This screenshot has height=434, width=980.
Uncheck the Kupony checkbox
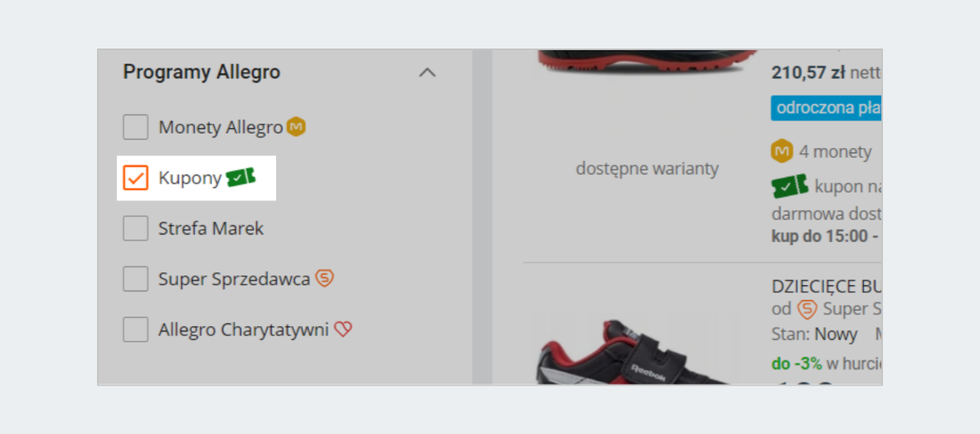pyautogui.click(x=136, y=177)
